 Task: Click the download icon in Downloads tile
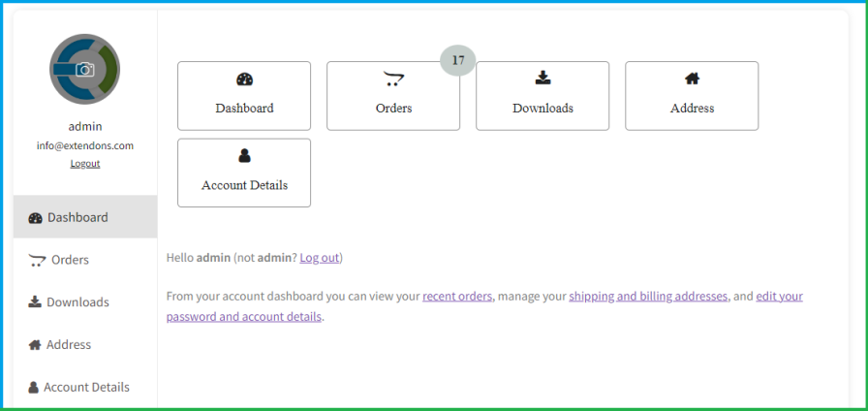pos(542,79)
